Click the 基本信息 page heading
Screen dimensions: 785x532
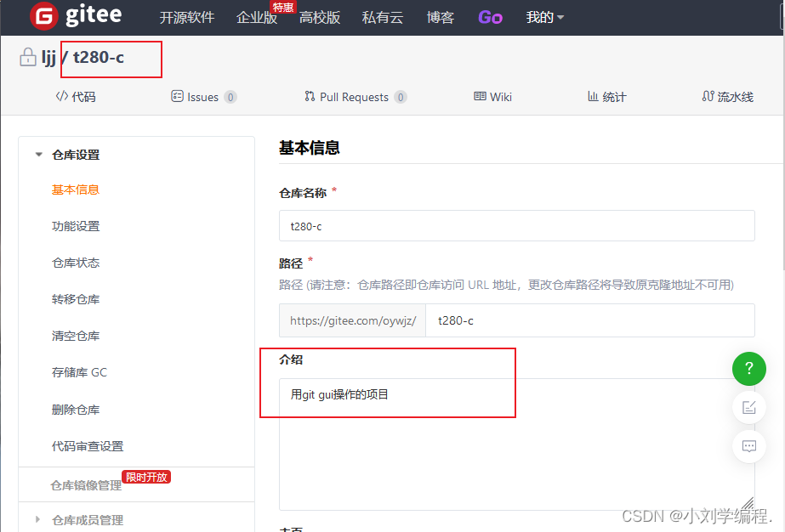tap(310, 148)
